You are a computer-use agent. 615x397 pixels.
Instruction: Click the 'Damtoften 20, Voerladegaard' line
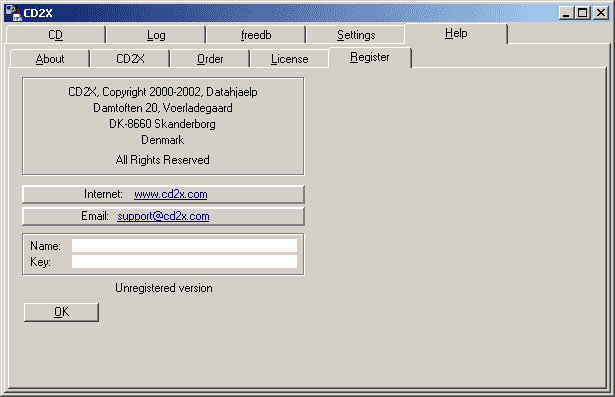pyautogui.click(x=163, y=108)
